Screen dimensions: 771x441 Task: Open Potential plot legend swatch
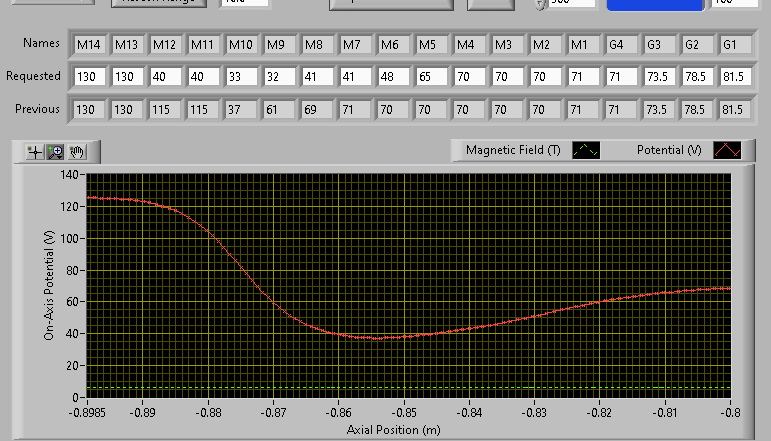(727, 150)
